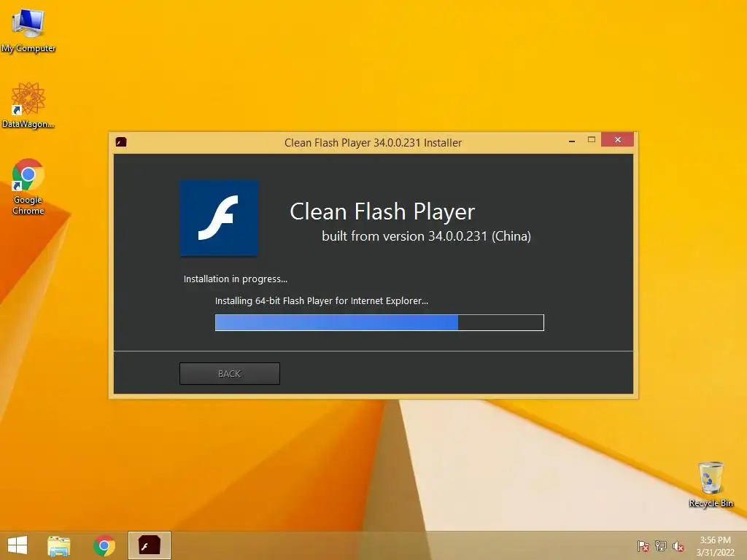
Task: Click 'built from version 34.0.0.231 (China)' text
Action: click(426, 236)
